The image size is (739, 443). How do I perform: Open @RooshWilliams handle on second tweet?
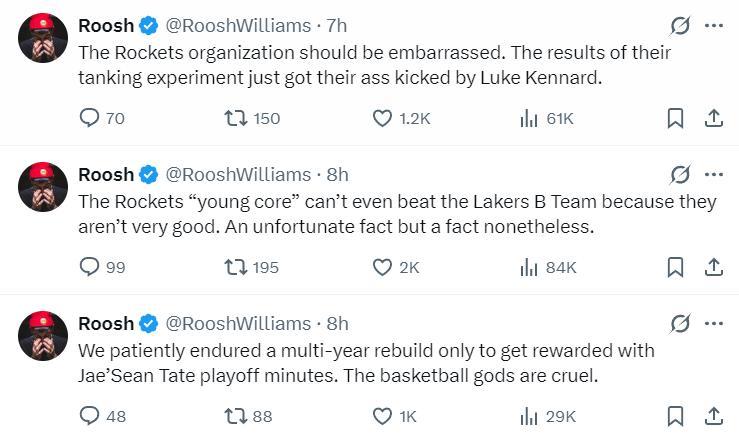pos(237,175)
